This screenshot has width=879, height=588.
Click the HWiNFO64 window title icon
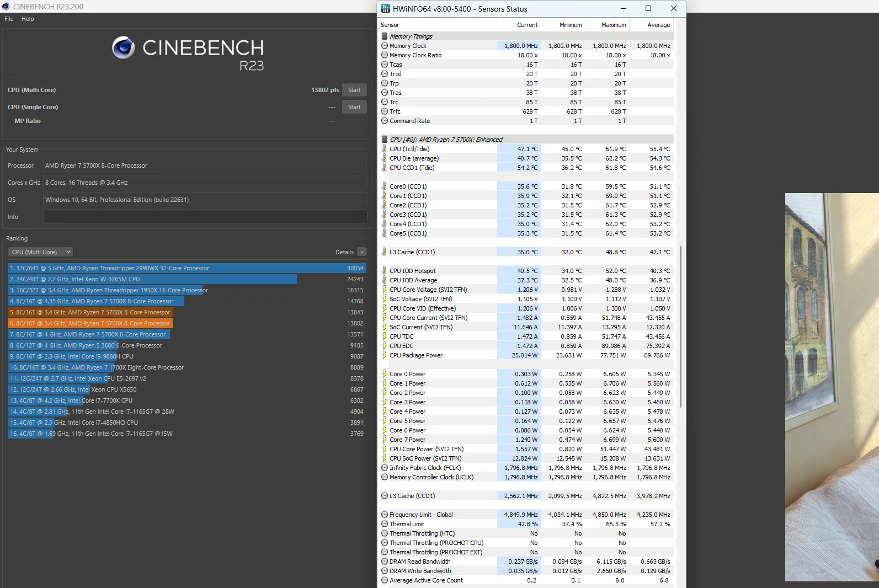tap(386, 9)
